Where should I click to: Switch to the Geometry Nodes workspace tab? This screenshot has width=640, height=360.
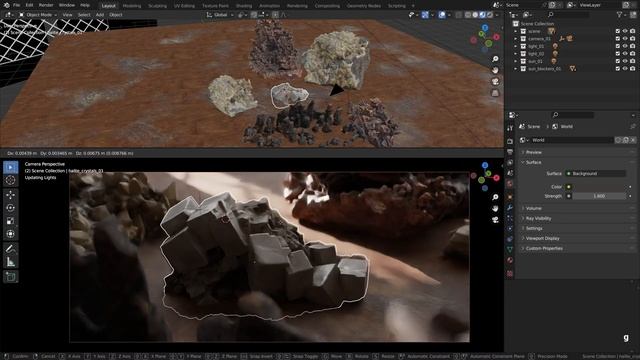(x=364, y=6)
